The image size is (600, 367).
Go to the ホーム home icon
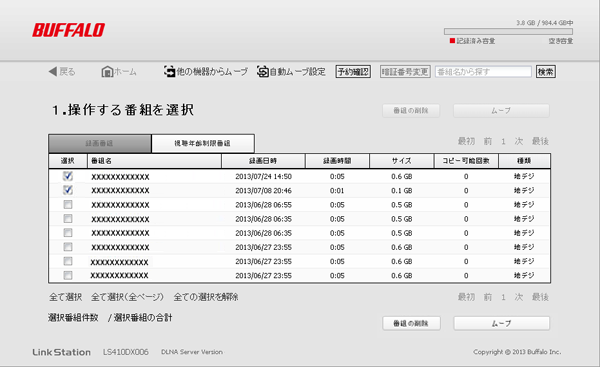(x=107, y=72)
